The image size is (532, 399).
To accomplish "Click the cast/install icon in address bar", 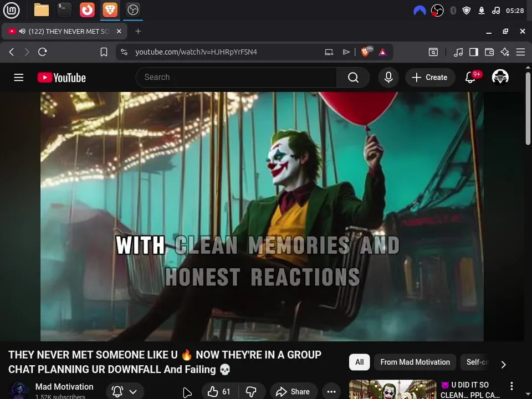I will pyautogui.click(x=329, y=52).
